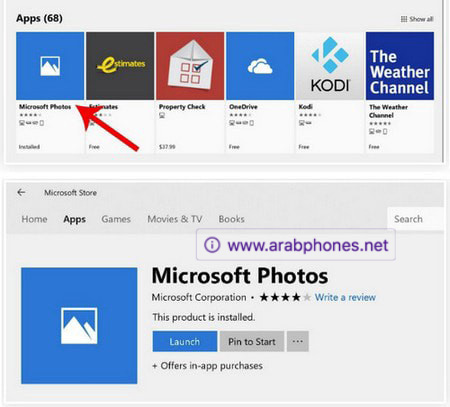
Task: Open The Weather Channel app tile
Action: click(x=400, y=66)
